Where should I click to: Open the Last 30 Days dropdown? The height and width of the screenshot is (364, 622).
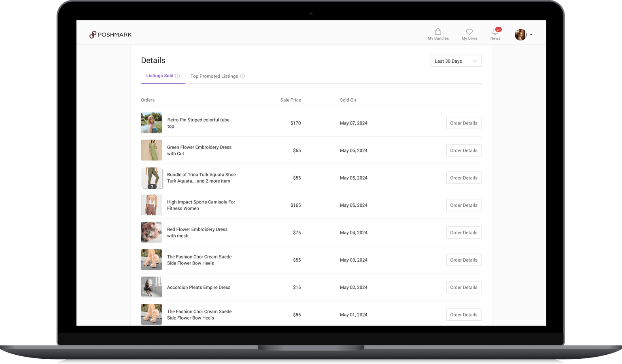point(456,61)
